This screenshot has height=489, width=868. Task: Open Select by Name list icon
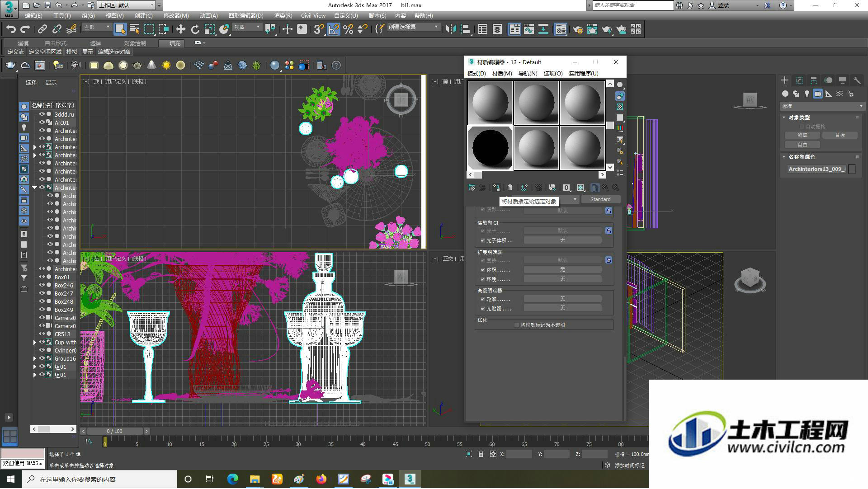pos(134,29)
